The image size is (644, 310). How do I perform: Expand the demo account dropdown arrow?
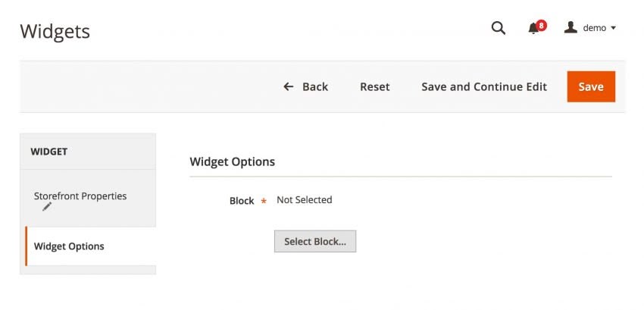tap(613, 28)
